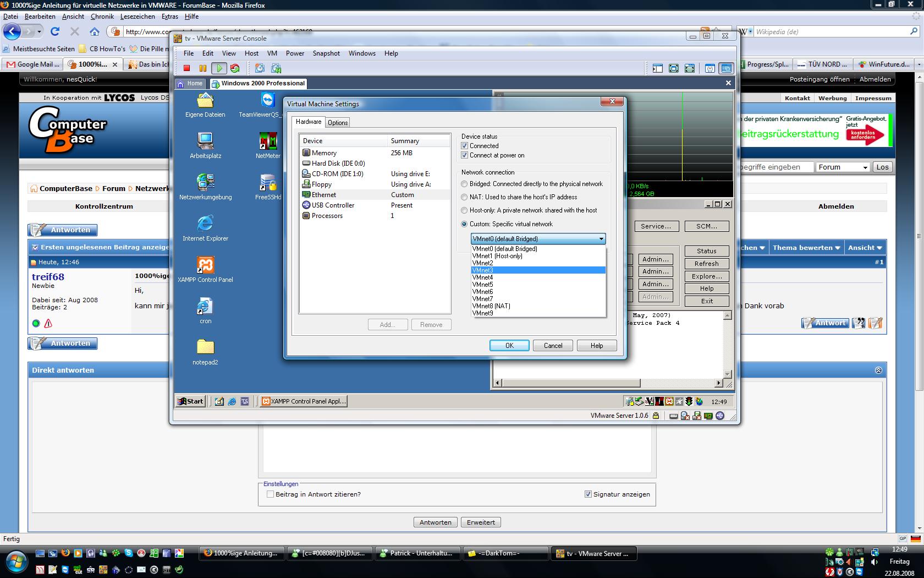
Task: Focus the Wikipedia search field
Action: pos(831,31)
